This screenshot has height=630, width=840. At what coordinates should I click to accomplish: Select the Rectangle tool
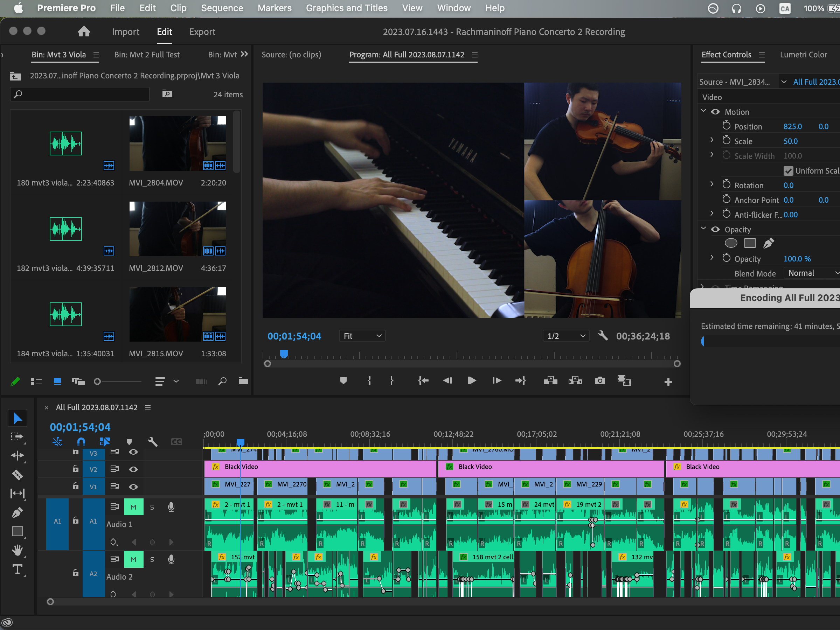pyautogui.click(x=18, y=532)
